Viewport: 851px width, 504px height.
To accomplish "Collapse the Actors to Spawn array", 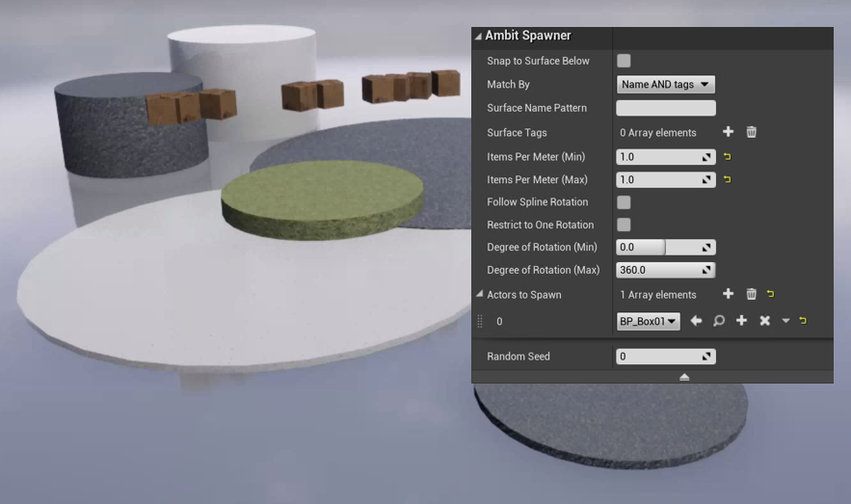I will click(x=479, y=294).
